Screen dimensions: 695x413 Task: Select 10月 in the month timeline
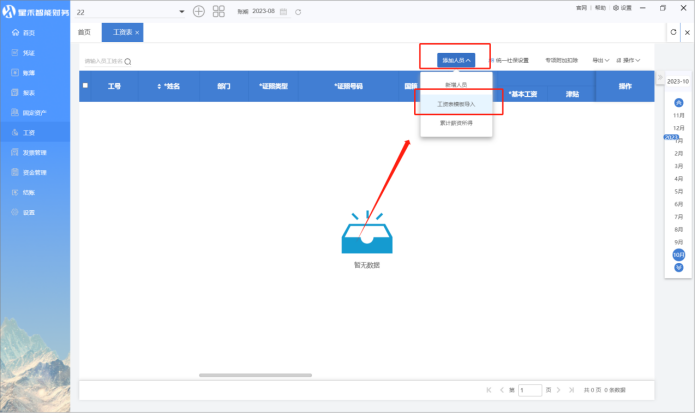tap(679, 254)
